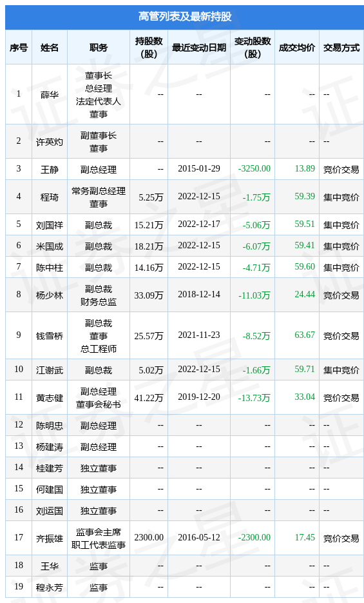This screenshot has width=364, height=603.
Task: Click 齐振雄's position 监事会主席 职工代表监事
Action: coord(99,539)
